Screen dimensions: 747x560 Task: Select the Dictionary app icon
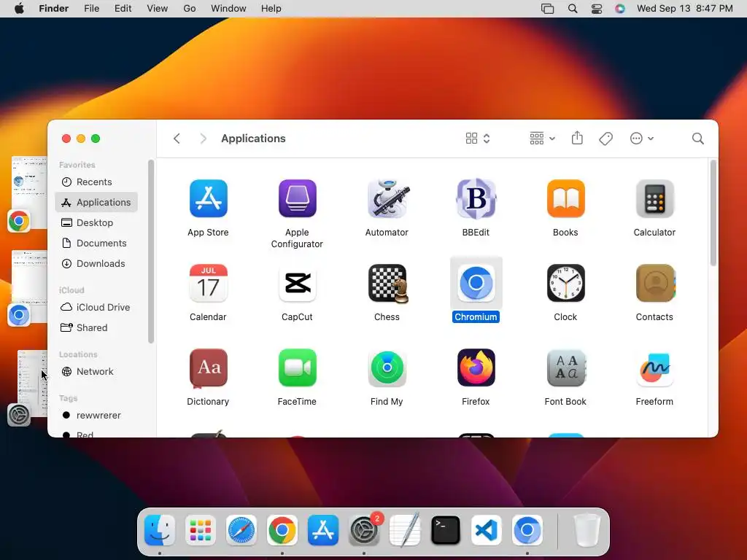(x=208, y=367)
